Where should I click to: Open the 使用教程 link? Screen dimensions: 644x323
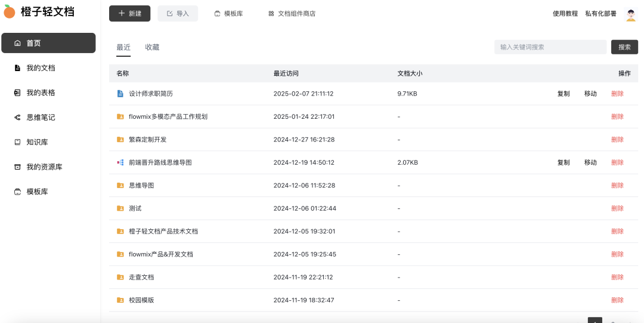point(565,14)
